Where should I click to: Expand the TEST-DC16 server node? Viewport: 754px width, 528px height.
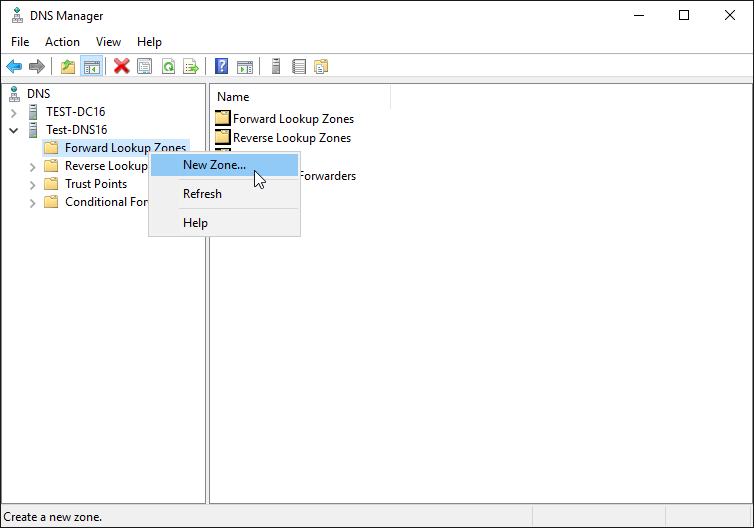click(x=13, y=113)
